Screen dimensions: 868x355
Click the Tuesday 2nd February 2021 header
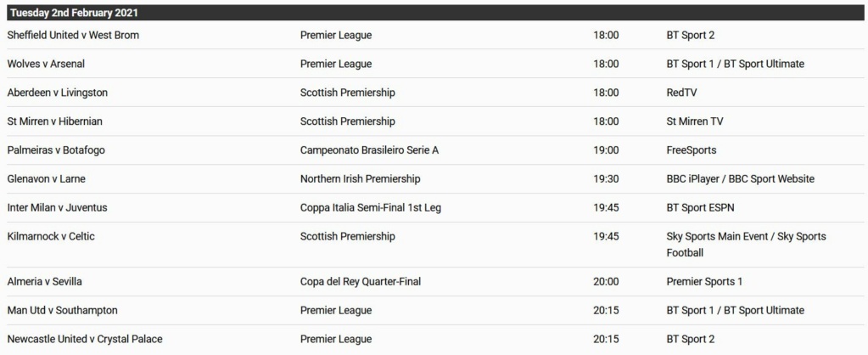click(434, 13)
